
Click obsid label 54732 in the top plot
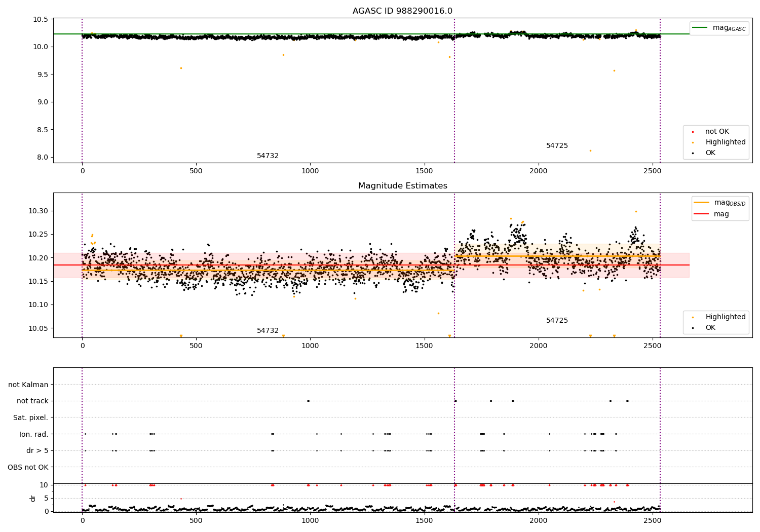[x=268, y=156]
